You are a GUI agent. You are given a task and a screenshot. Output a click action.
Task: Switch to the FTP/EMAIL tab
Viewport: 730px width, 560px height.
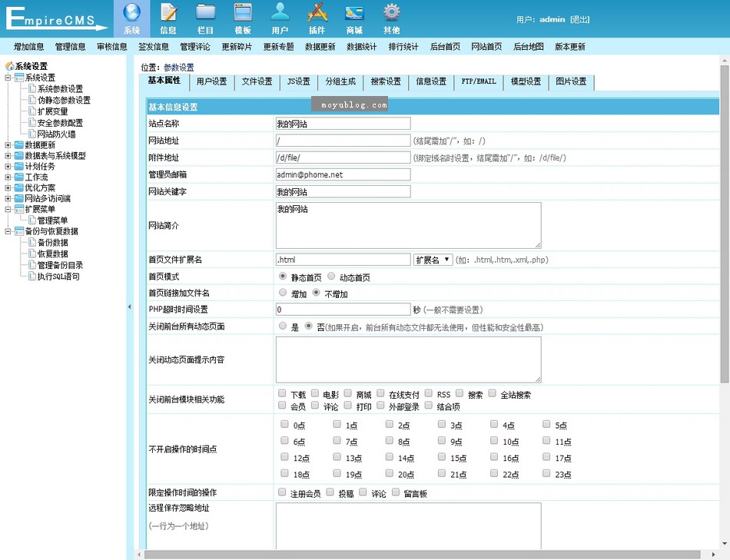point(479,81)
